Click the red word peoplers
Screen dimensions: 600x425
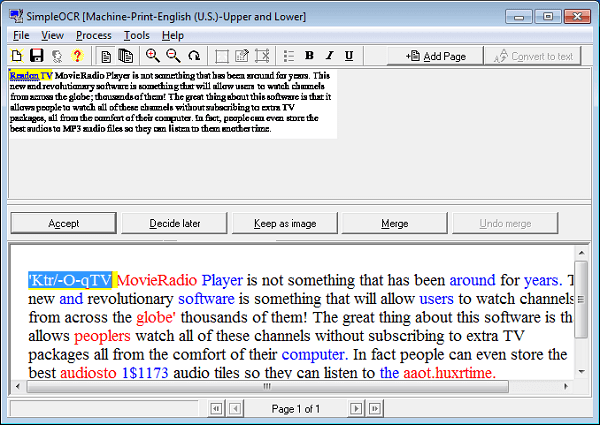point(102,336)
